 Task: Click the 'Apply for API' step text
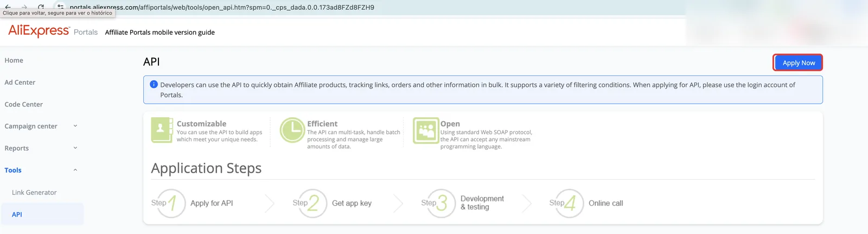(212, 203)
